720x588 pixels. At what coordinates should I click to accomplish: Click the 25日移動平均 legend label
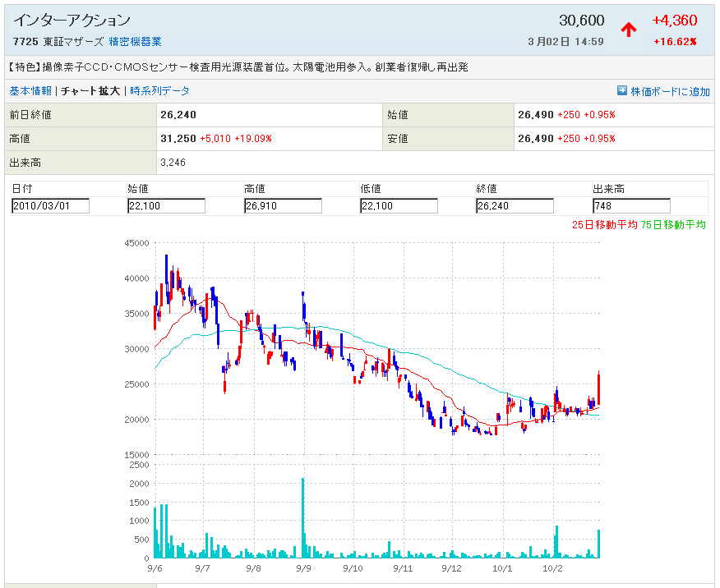(604, 225)
